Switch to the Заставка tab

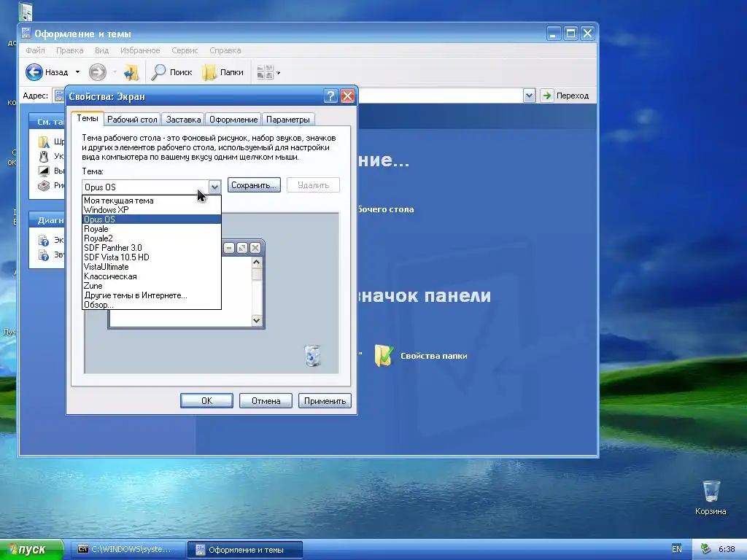click(183, 120)
